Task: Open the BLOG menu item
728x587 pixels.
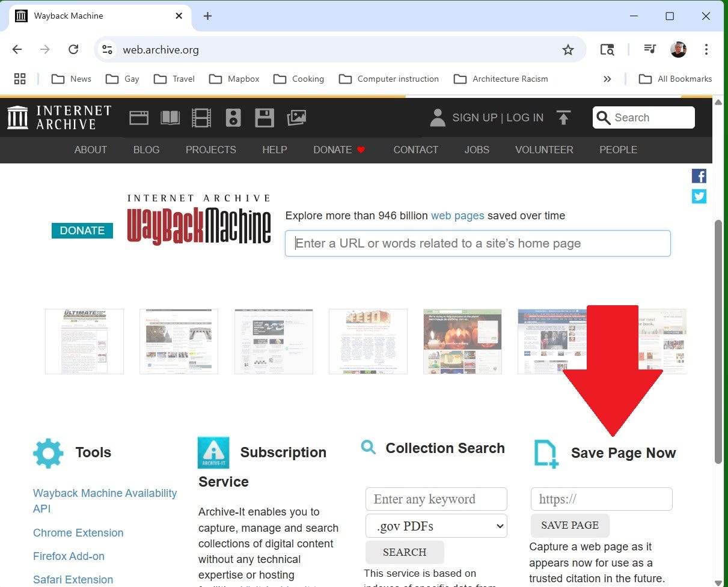Action: click(147, 150)
